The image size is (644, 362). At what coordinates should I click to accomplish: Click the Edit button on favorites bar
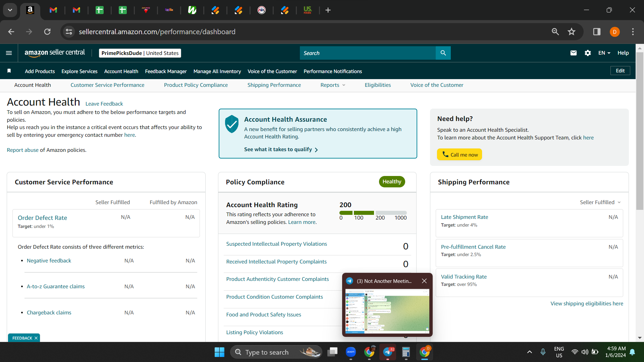pos(620,71)
